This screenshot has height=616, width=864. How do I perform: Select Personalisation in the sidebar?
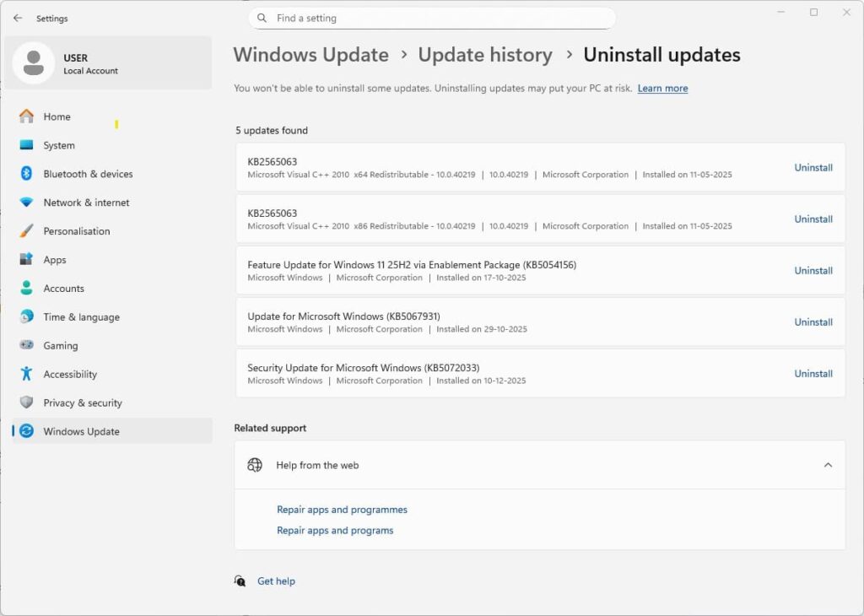point(112,231)
